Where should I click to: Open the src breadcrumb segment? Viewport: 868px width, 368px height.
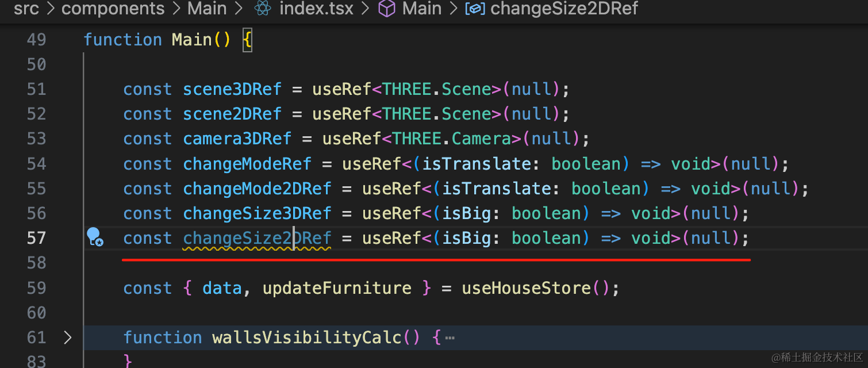(26, 9)
